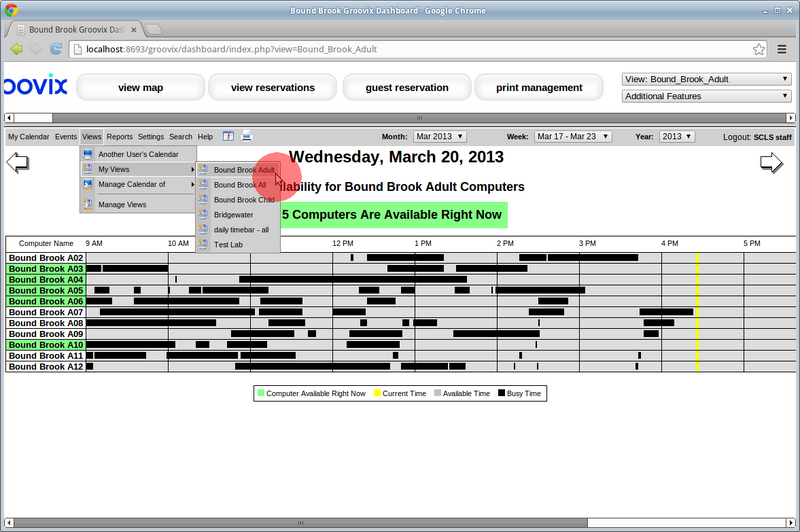This screenshot has height=532, width=800.
Task: Click the bottom scrollbar right arrow
Action: 791,523
